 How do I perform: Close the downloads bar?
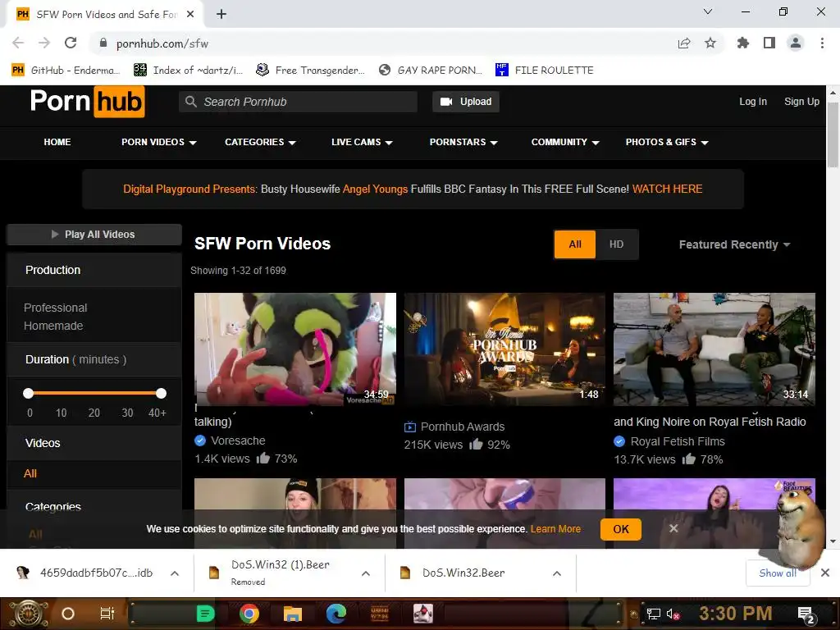pyautogui.click(x=825, y=573)
